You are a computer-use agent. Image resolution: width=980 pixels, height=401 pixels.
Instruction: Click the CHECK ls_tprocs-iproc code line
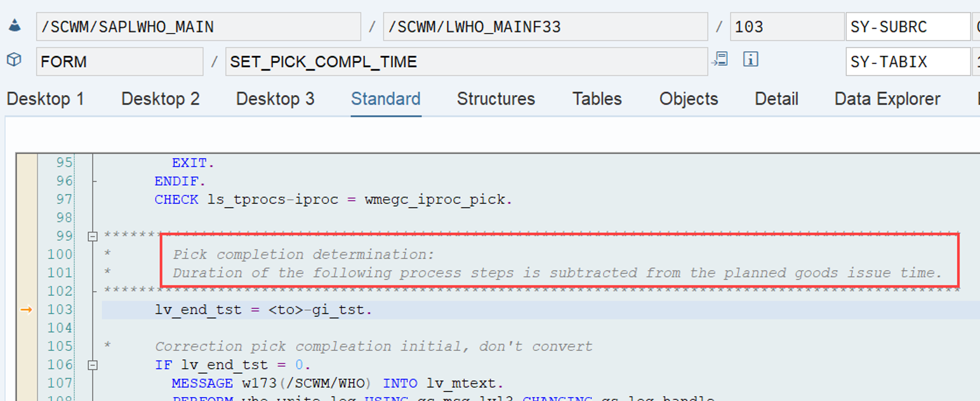(x=333, y=200)
